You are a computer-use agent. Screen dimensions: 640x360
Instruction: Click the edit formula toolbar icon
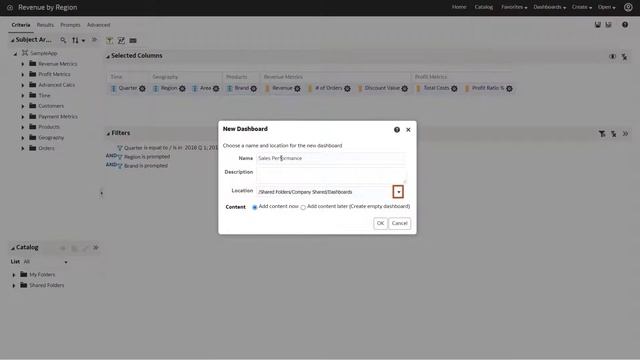point(121,40)
